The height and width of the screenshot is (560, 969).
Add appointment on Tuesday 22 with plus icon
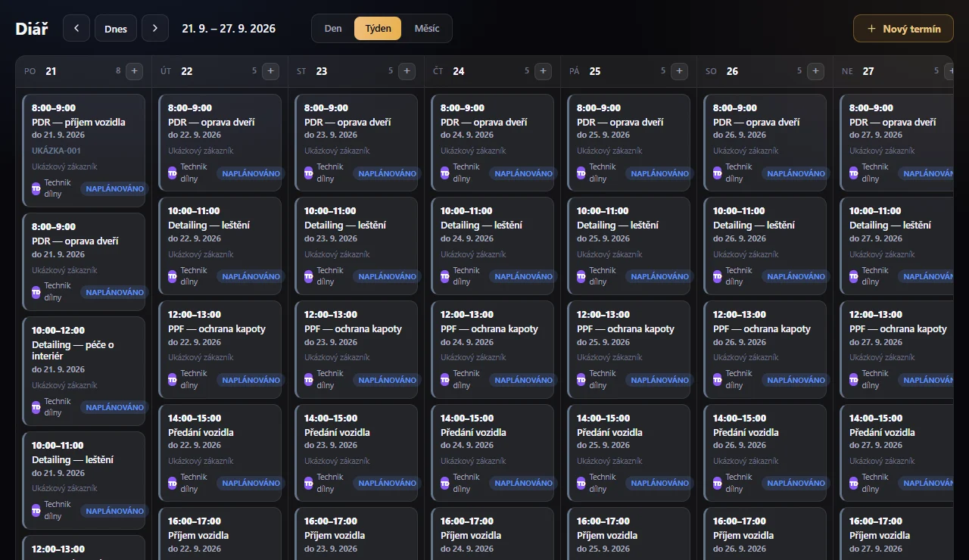pos(270,71)
